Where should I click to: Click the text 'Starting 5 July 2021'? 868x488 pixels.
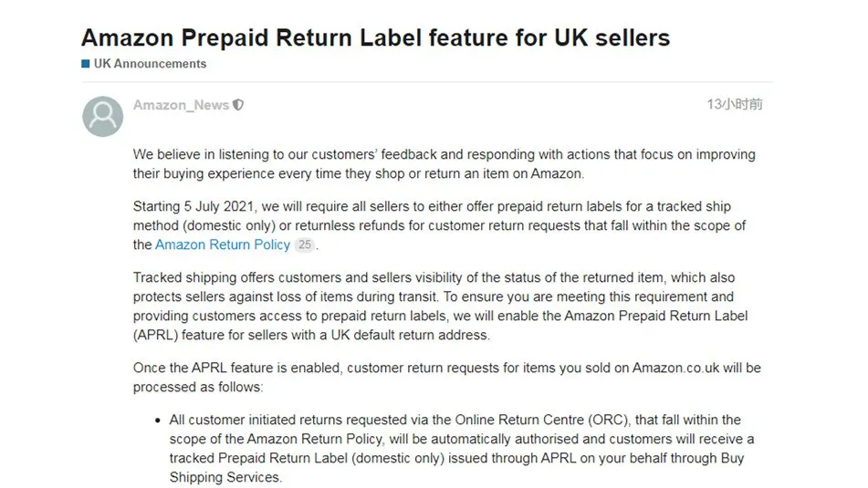(x=193, y=206)
